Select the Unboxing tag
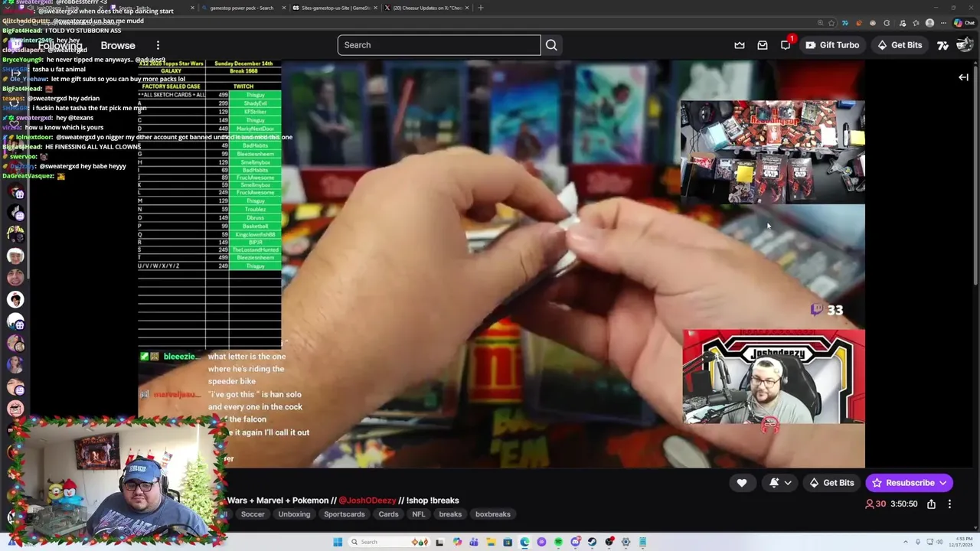This screenshot has height=551, width=980. pos(294,514)
